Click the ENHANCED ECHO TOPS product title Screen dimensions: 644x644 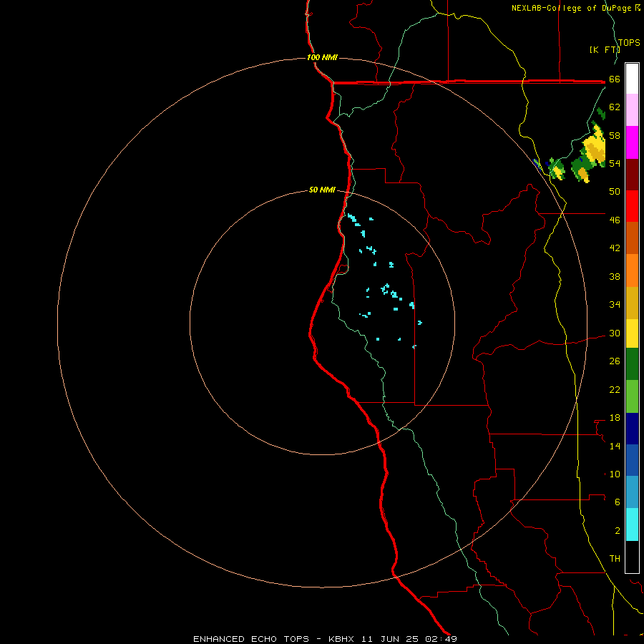coord(251,639)
